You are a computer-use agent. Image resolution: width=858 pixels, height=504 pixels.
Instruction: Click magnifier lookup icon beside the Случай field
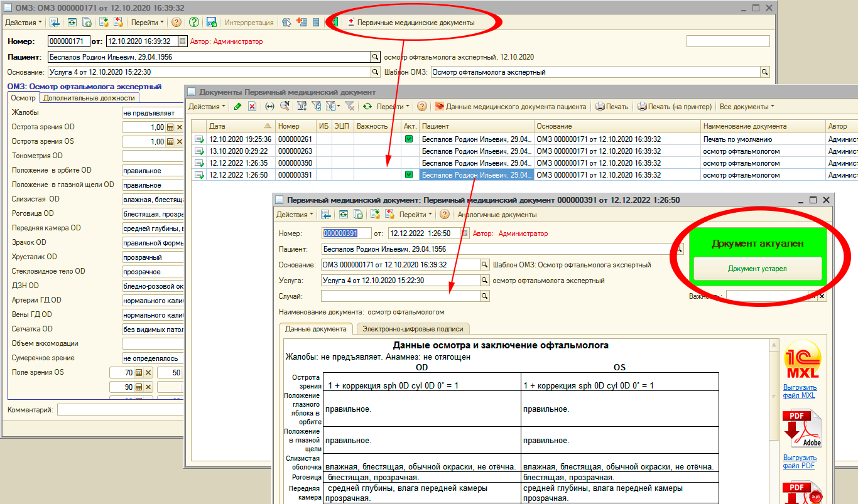point(484,296)
